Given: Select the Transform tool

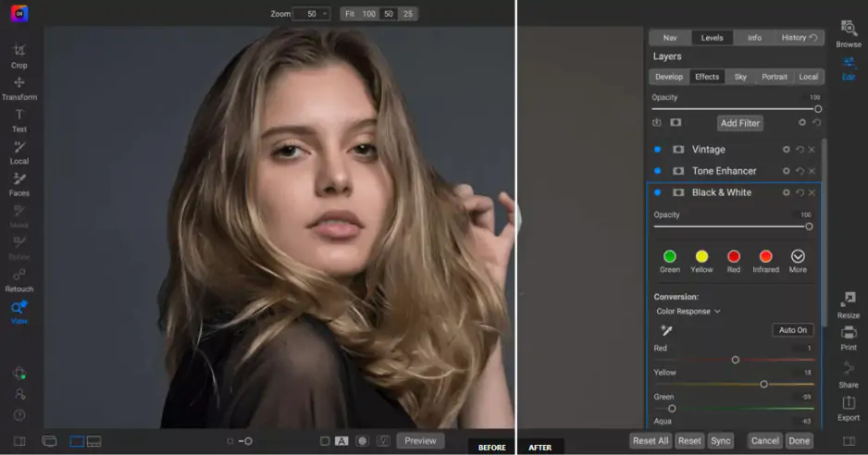Looking at the screenshot, I should 19,83.
